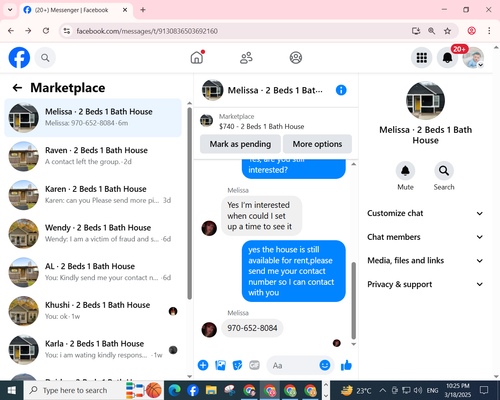The height and width of the screenshot is (400, 500).
Task: Open Wendy 2 Beds 1 Bath House conversation
Action: pyautogui.click(x=93, y=233)
